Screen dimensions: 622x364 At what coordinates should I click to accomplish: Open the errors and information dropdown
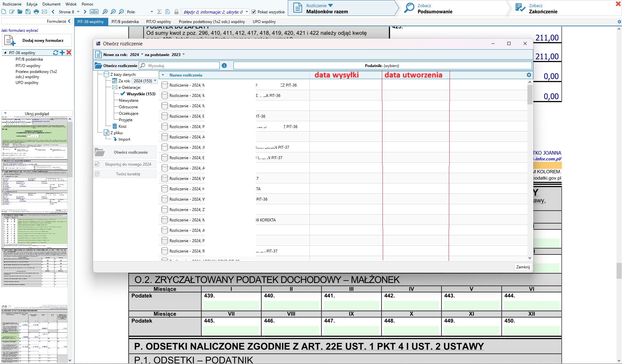tap(247, 12)
